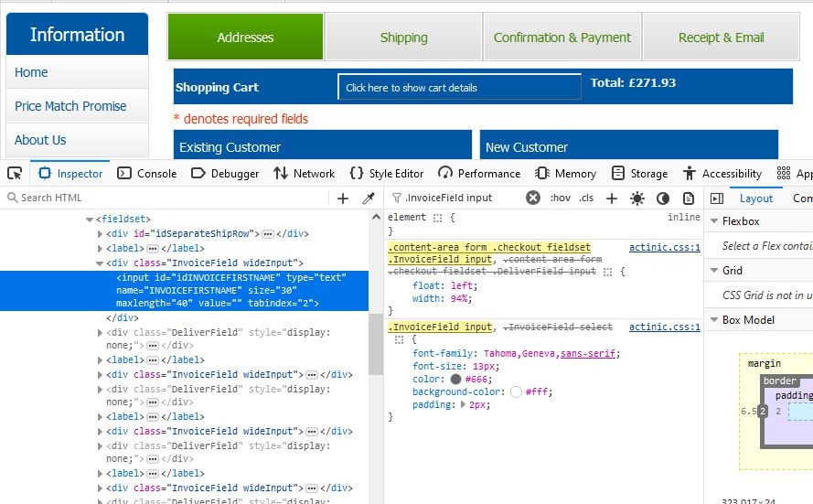Screen dimensions: 813x504
Task: Toggle print media simulation icon
Action: 687,198
